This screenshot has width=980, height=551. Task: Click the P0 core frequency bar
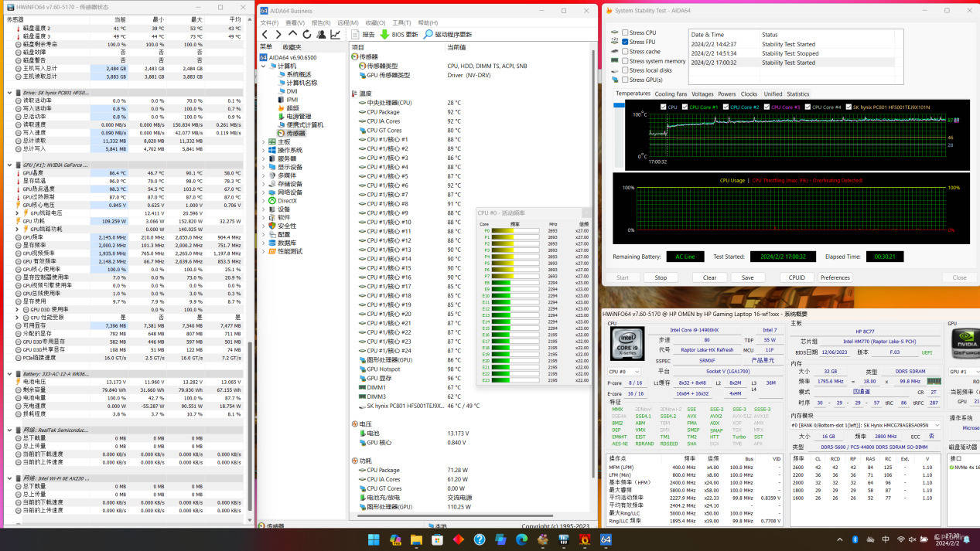(x=515, y=230)
